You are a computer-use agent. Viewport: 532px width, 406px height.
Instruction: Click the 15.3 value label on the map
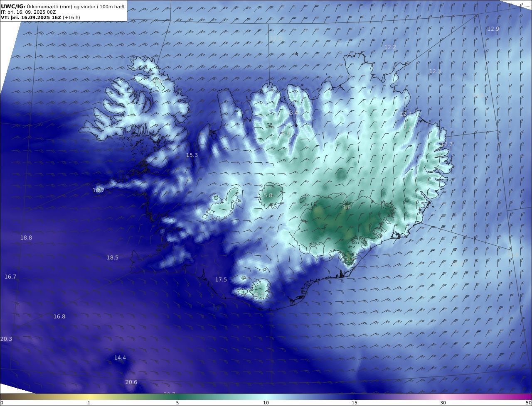coord(192,155)
